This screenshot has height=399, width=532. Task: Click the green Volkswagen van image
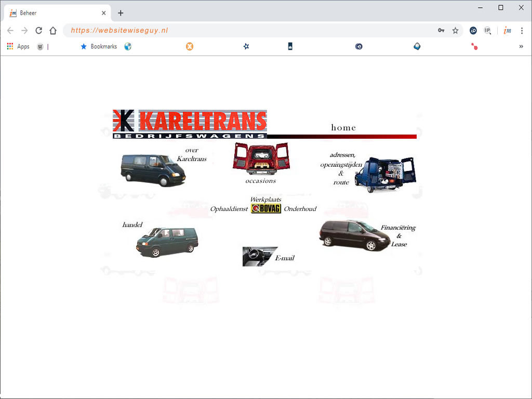point(167,242)
